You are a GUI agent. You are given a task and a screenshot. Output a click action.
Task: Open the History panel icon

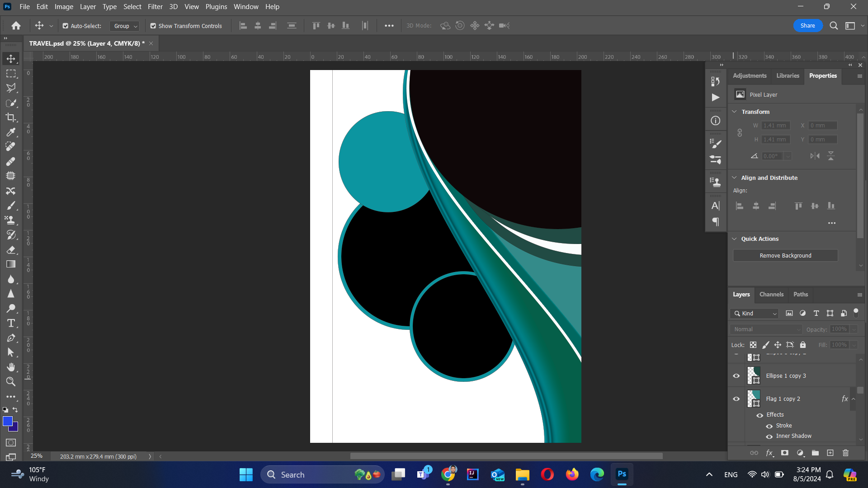[x=715, y=81]
